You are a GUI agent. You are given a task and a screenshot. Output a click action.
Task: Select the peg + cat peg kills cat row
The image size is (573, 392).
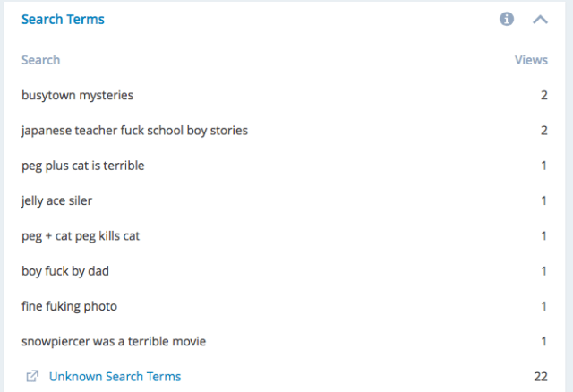point(81,235)
